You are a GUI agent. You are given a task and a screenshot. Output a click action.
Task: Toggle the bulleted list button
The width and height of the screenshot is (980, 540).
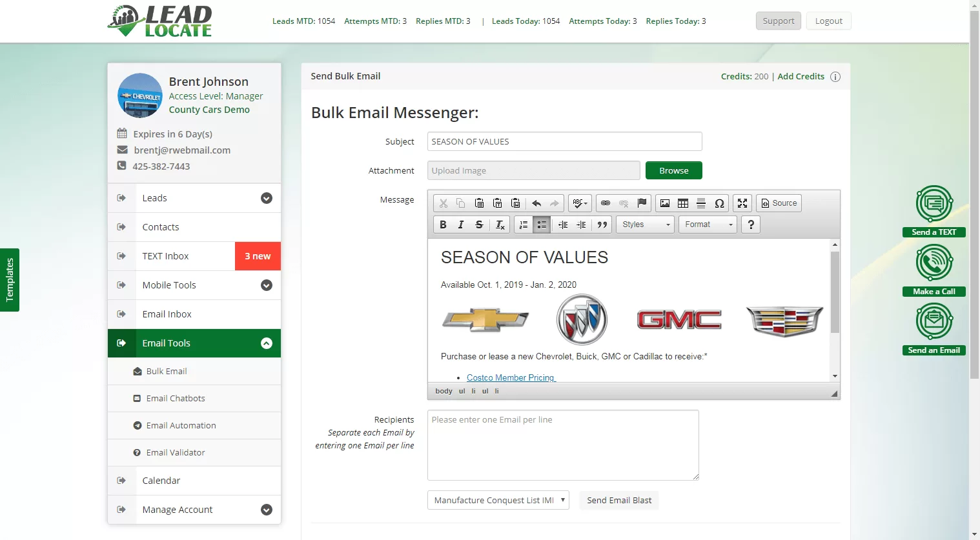pos(542,225)
